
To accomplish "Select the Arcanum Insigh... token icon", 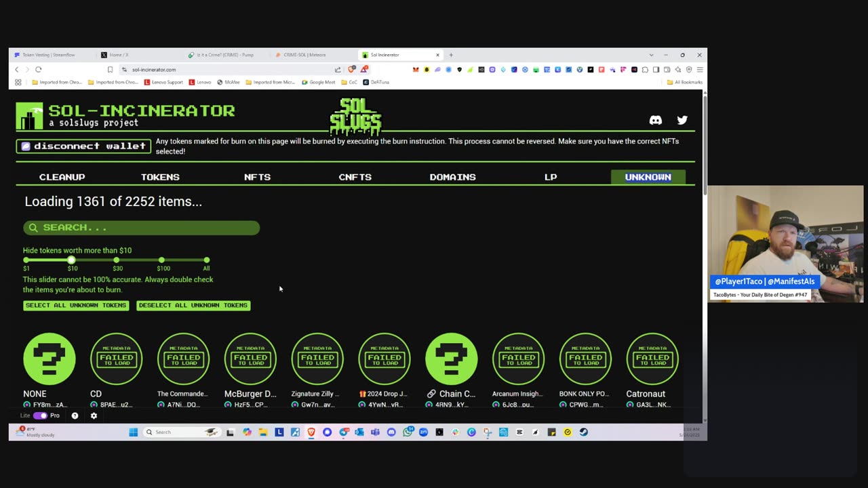I will 518,359.
